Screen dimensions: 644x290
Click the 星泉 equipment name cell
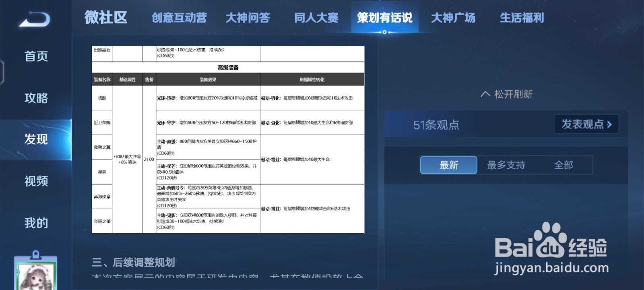[x=102, y=172]
